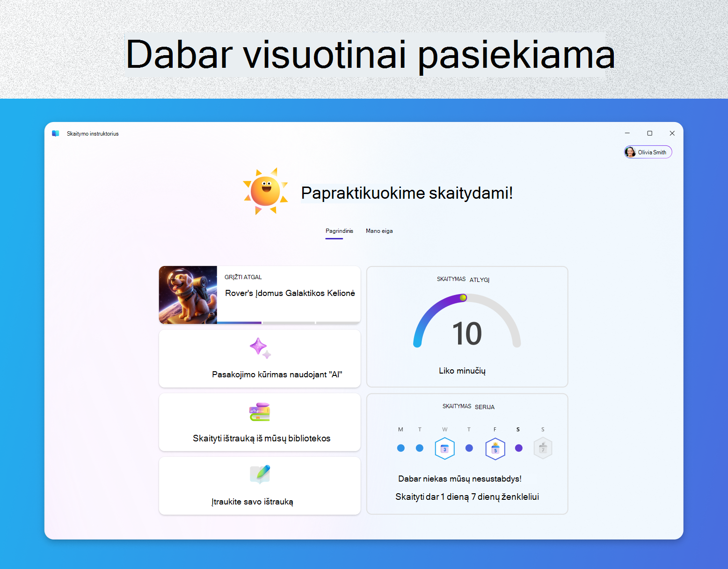Minimize the Skaitymo instruktorius window
The height and width of the screenshot is (569, 728).
click(627, 133)
